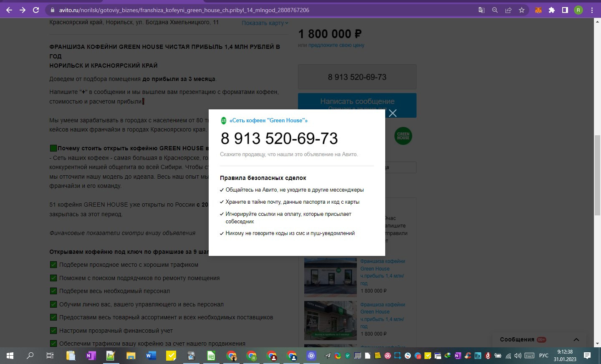Image resolution: width=601 pixels, height=364 pixels.
Task: Open the Fx tray icon
Action: point(478,356)
